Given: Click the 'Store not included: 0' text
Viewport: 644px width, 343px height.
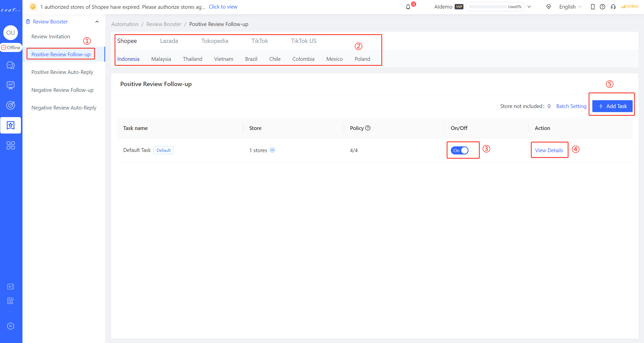Looking at the screenshot, I should [525, 106].
